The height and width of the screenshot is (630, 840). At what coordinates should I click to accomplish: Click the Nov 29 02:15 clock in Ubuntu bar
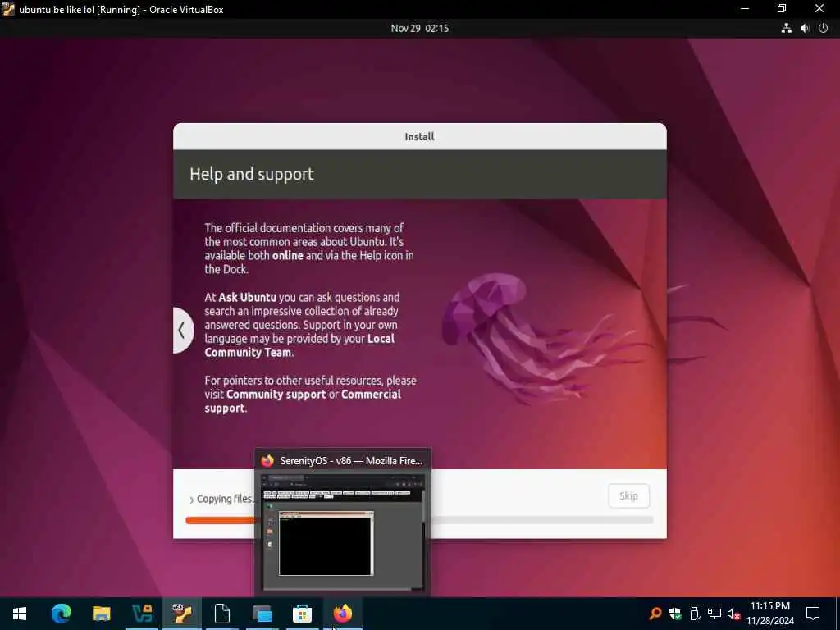[419, 29]
